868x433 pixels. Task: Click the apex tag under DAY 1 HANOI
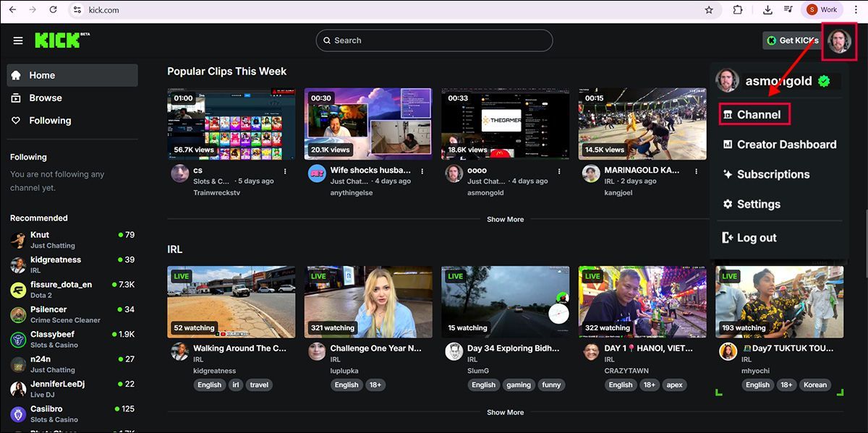675,385
